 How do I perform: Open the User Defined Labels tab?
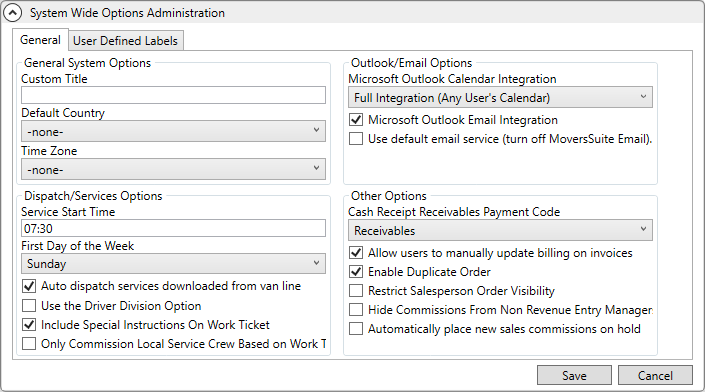pyautogui.click(x=125, y=41)
